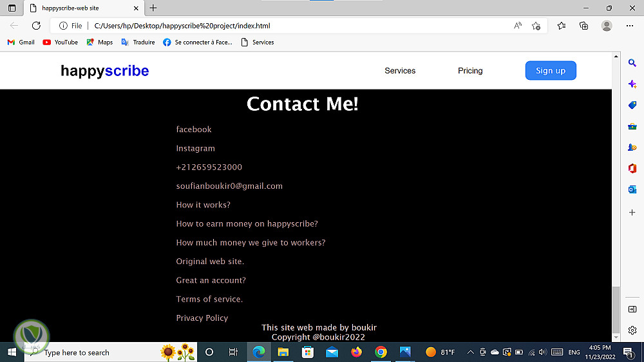Open Original web site. link

(x=210, y=262)
